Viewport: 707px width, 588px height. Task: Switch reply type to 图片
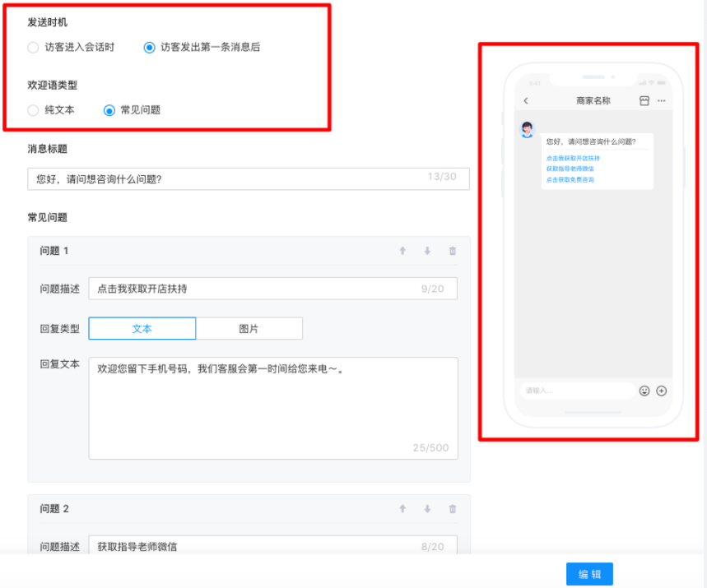(249, 328)
